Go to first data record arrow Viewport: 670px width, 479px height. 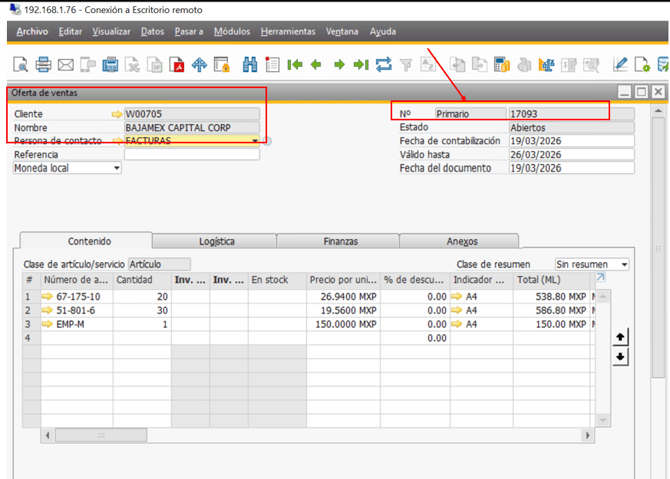tap(295, 65)
